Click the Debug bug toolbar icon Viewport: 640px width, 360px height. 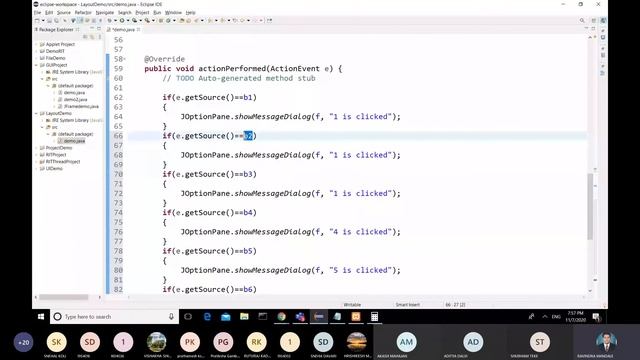pyautogui.click(x=109, y=20)
